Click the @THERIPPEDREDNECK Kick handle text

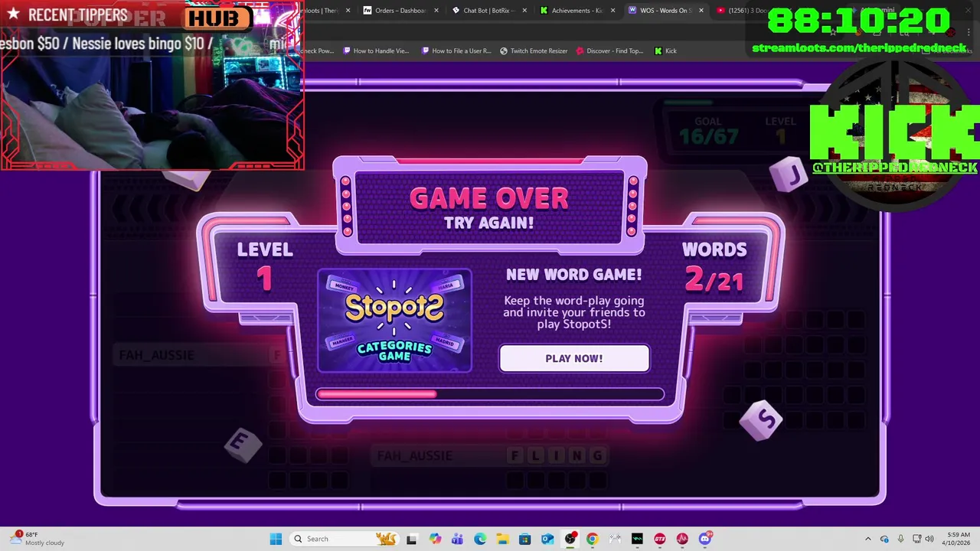tap(894, 167)
